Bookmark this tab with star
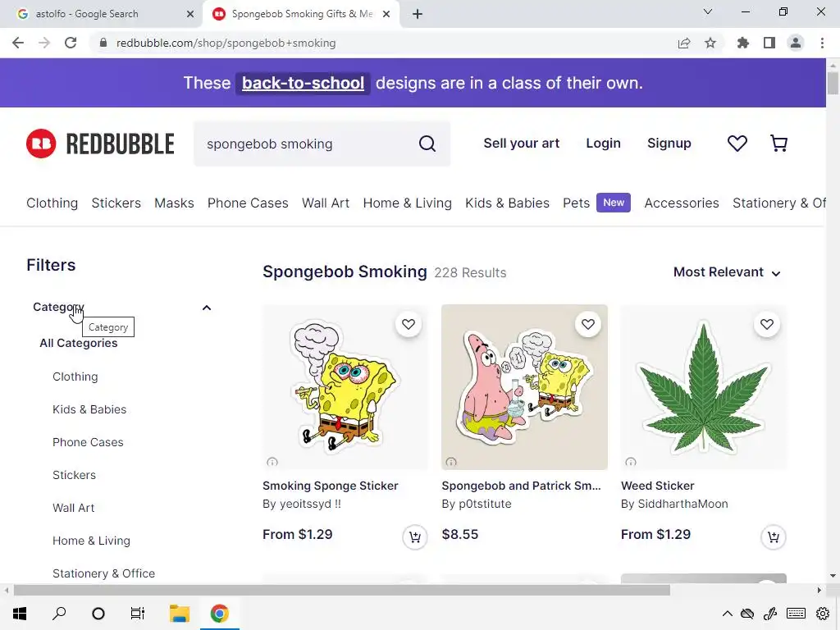Screen dimensions: 840x630 pyautogui.click(x=710, y=43)
